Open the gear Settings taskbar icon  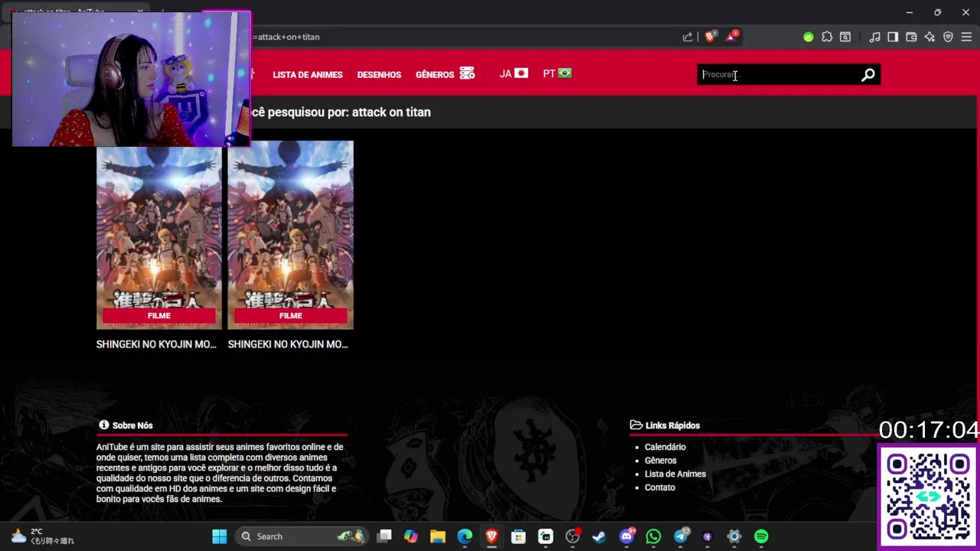click(x=733, y=536)
